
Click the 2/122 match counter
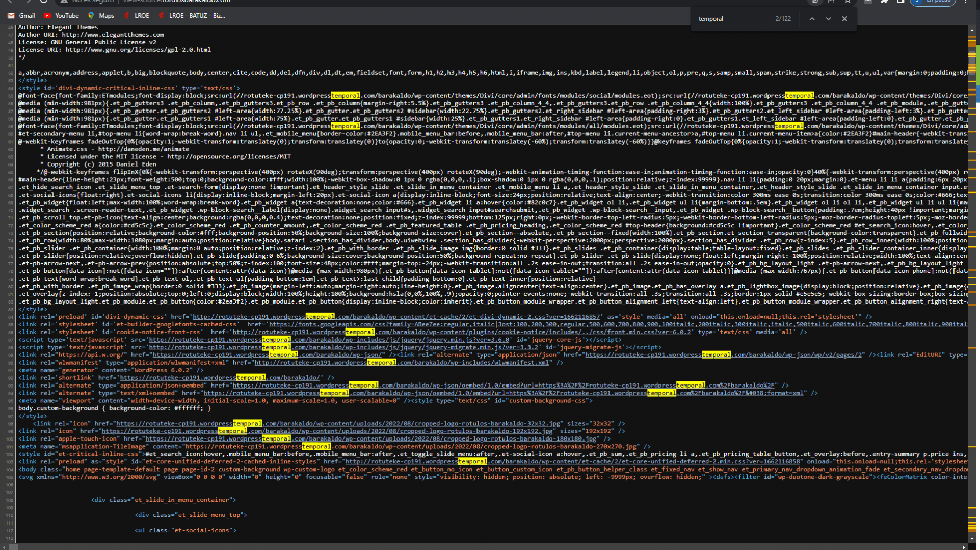(783, 19)
